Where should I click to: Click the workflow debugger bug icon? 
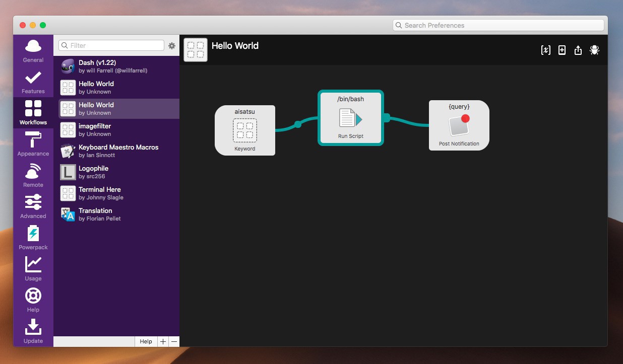(594, 50)
